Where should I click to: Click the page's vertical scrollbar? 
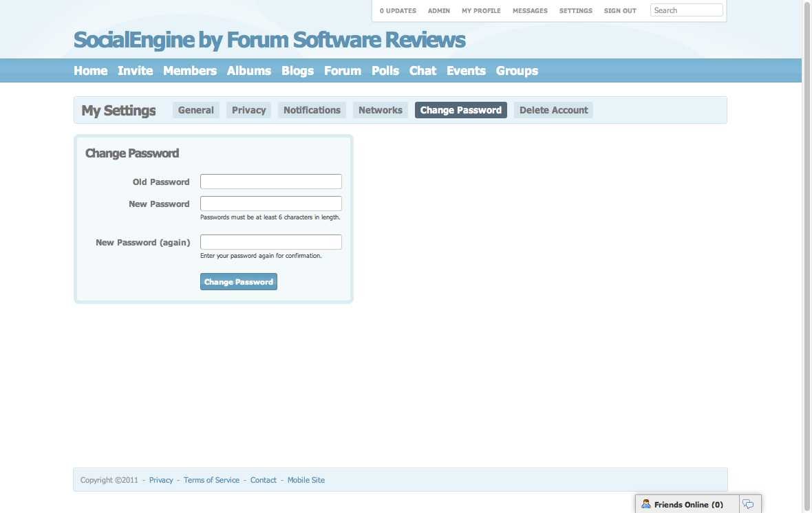(806, 206)
